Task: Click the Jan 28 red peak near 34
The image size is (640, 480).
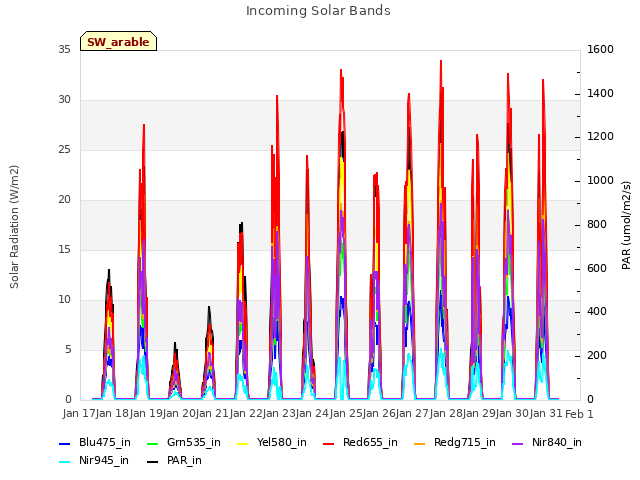Action: click(x=441, y=61)
